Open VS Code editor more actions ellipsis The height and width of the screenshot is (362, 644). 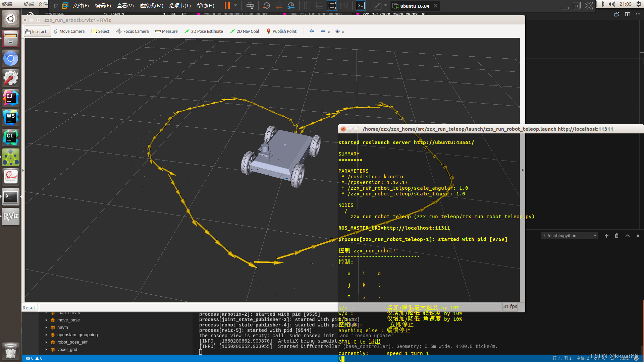pyautogui.click(x=638, y=14)
